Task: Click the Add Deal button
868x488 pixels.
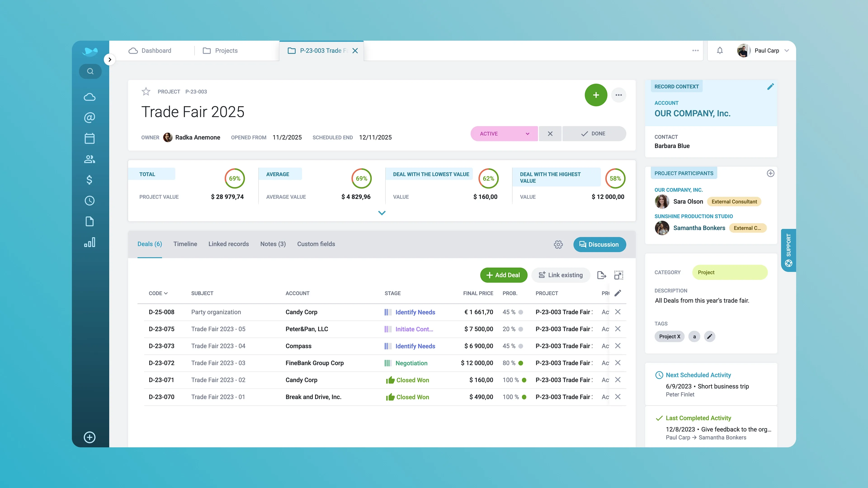Action: (503, 275)
